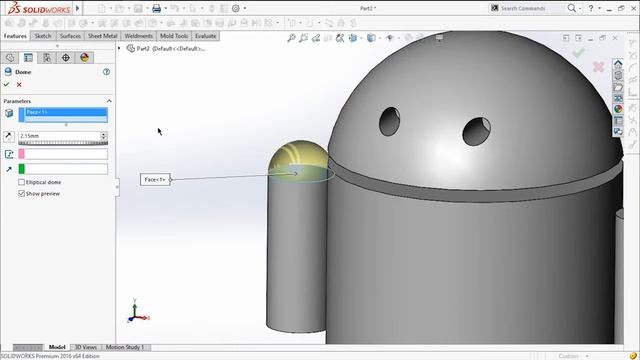Expand the Part2 flyout feature tree
Viewport: 640px width, 360px height.
pos(119,48)
